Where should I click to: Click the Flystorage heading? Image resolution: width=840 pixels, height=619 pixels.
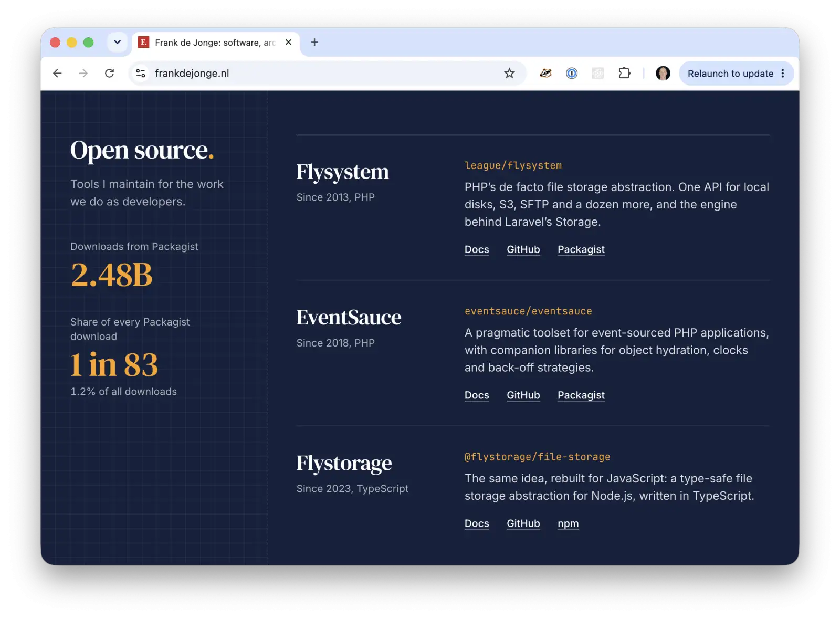click(x=344, y=464)
